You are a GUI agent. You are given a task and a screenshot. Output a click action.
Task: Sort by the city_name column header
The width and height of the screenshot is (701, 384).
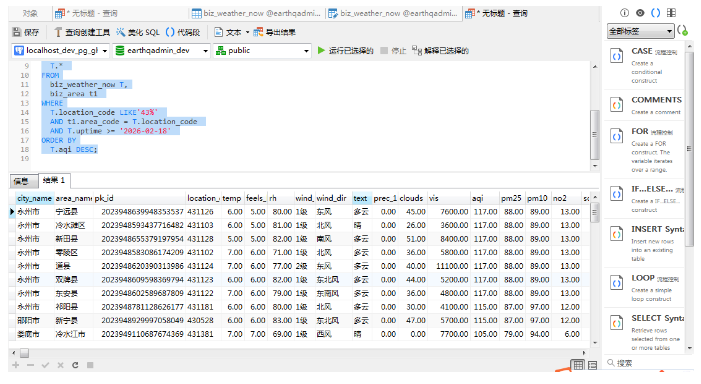pyautogui.click(x=35, y=198)
